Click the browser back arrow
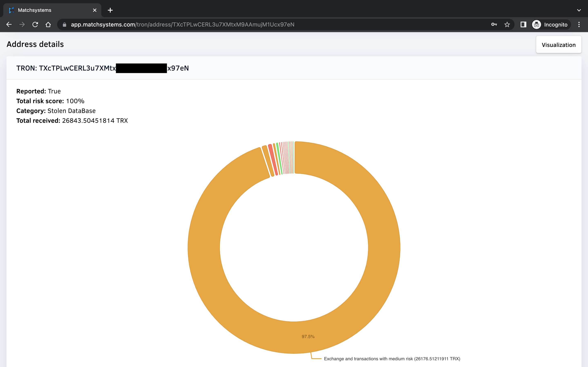This screenshot has width=588, height=367. (9, 24)
